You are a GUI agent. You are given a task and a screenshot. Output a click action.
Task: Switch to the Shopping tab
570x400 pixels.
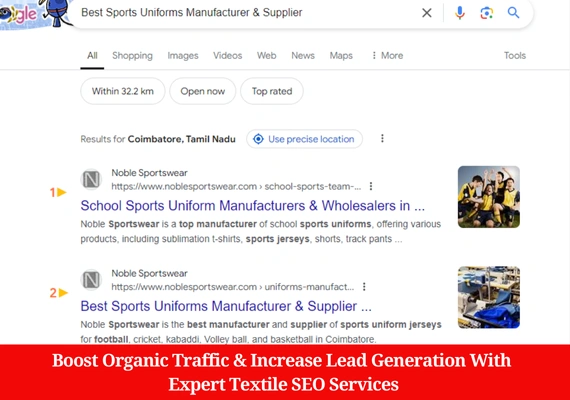(132, 56)
